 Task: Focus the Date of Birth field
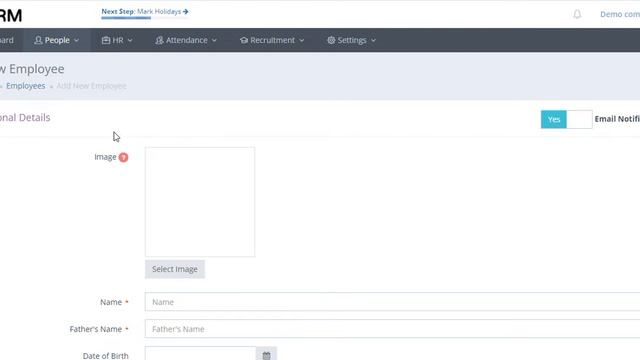pyautogui.click(x=200, y=354)
